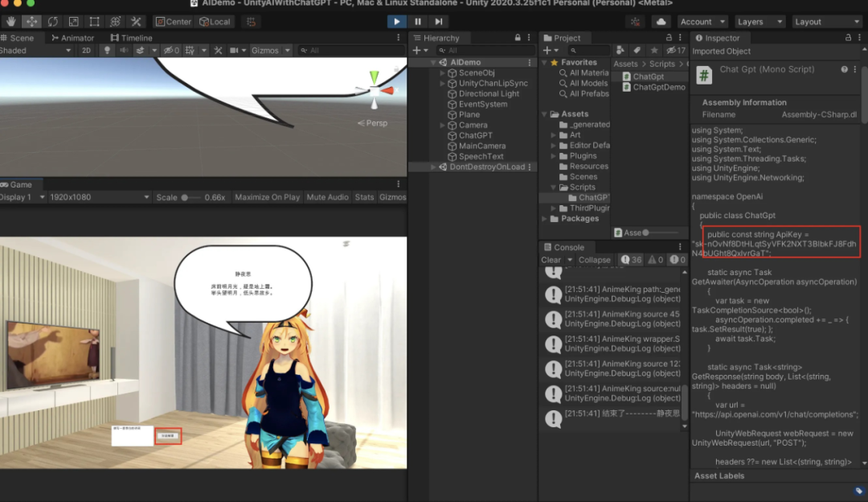Save search favorite star in Project
The width and height of the screenshot is (868, 502).
653,51
